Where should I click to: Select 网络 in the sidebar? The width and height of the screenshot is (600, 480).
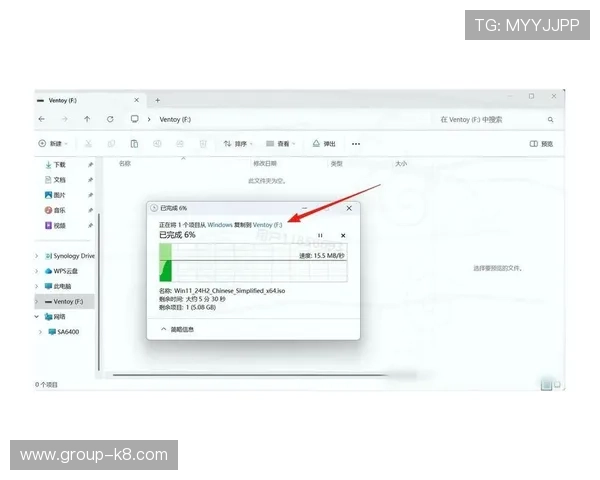(55, 317)
